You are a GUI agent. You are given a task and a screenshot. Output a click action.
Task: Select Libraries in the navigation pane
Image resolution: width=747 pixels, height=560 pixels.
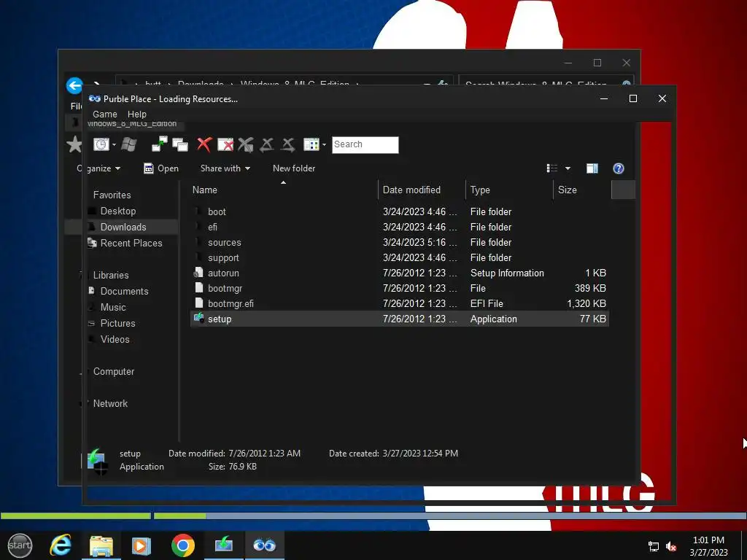point(111,275)
